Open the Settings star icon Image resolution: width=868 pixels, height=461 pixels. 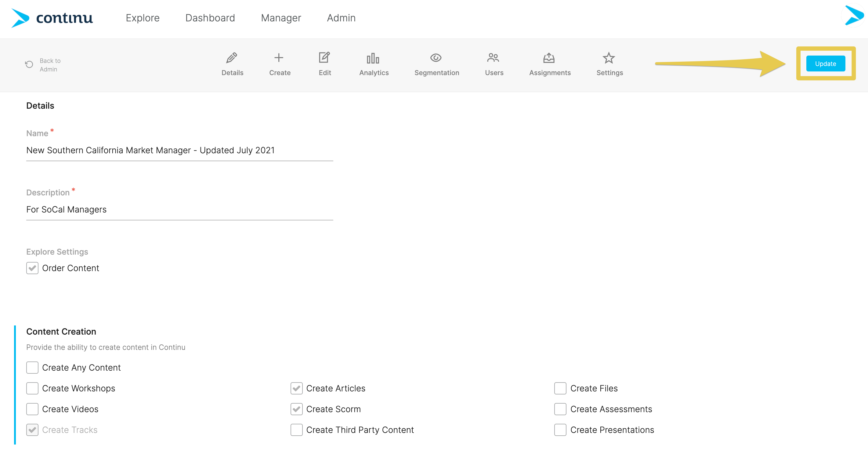pyautogui.click(x=609, y=58)
